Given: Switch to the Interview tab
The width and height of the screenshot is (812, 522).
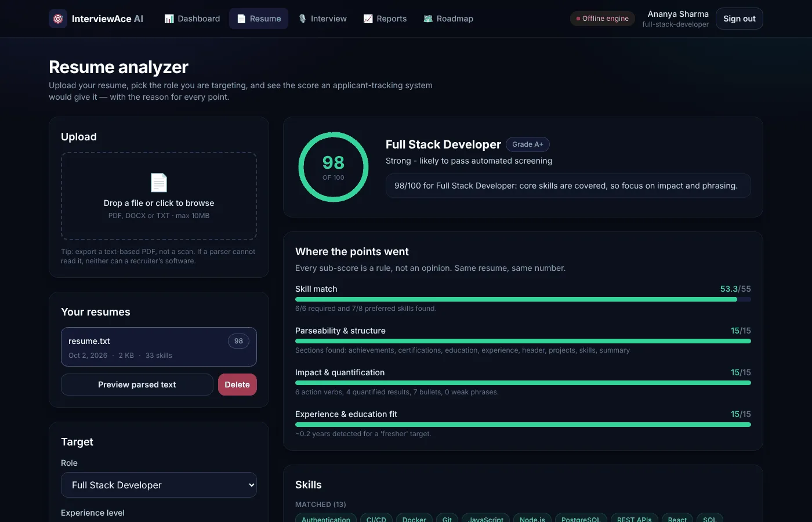Looking at the screenshot, I should tap(322, 19).
